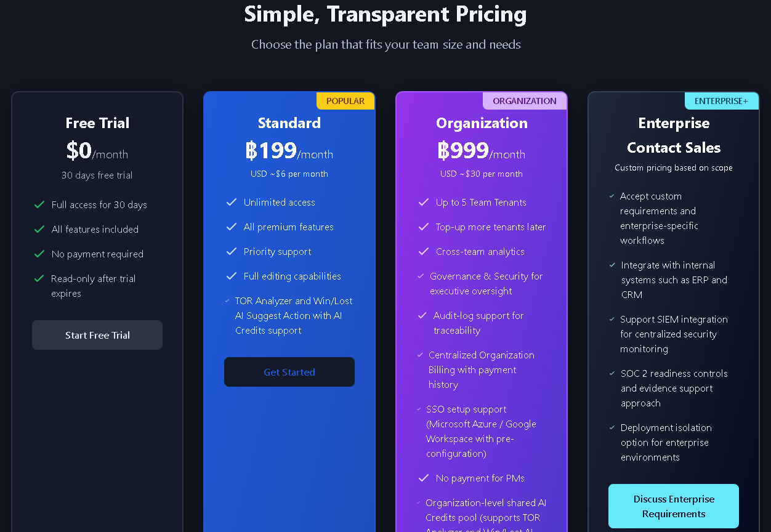Click the checkmark beside "Full access for 30 days"

pyautogui.click(x=39, y=204)
